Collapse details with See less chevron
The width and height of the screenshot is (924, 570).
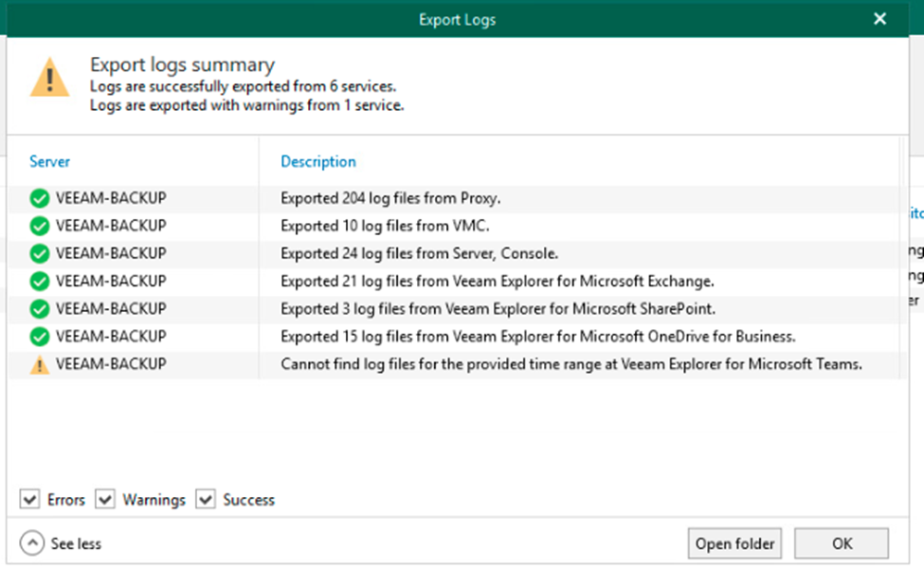[x=32, y=543]
